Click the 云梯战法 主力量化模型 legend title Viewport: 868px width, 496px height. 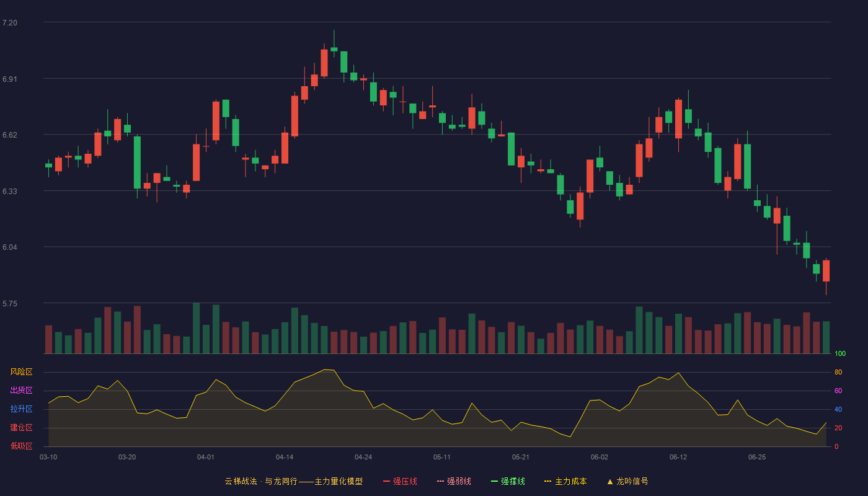coord(293,481)
